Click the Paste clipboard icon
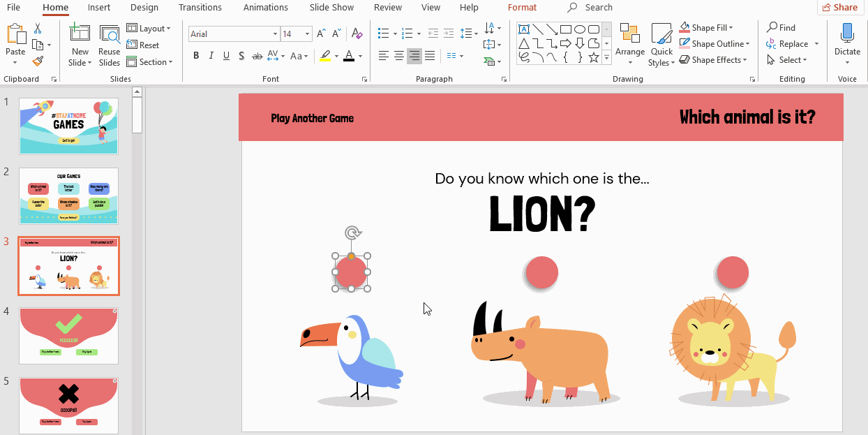Screen dimensions: 868x435 coord(15,34)
